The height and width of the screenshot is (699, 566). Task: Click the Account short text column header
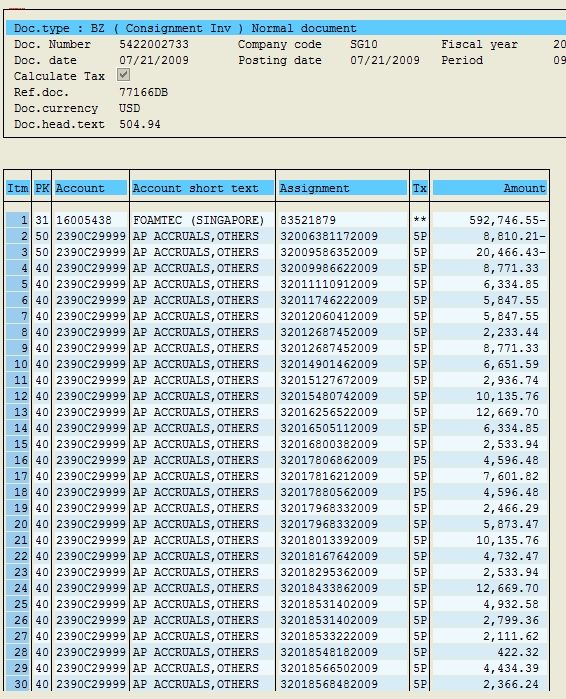tap(202, 188)
